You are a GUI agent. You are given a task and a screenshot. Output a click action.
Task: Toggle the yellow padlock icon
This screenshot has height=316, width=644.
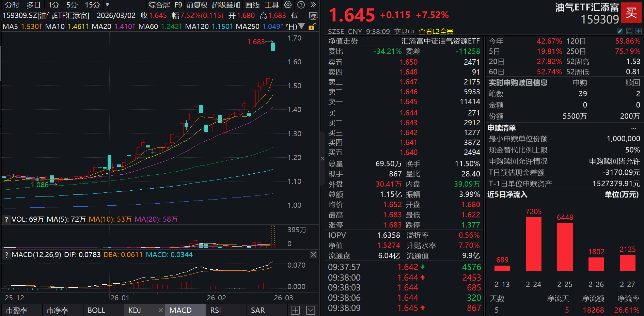[312, 27]
